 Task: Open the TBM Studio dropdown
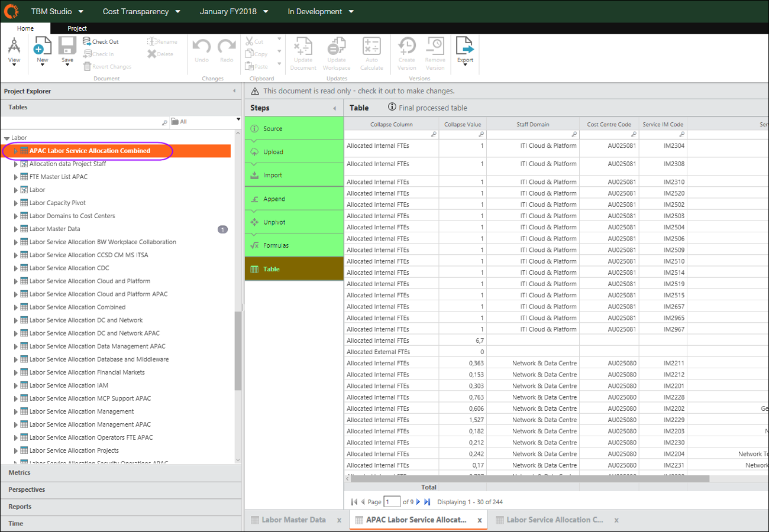[x=57, y=11]
